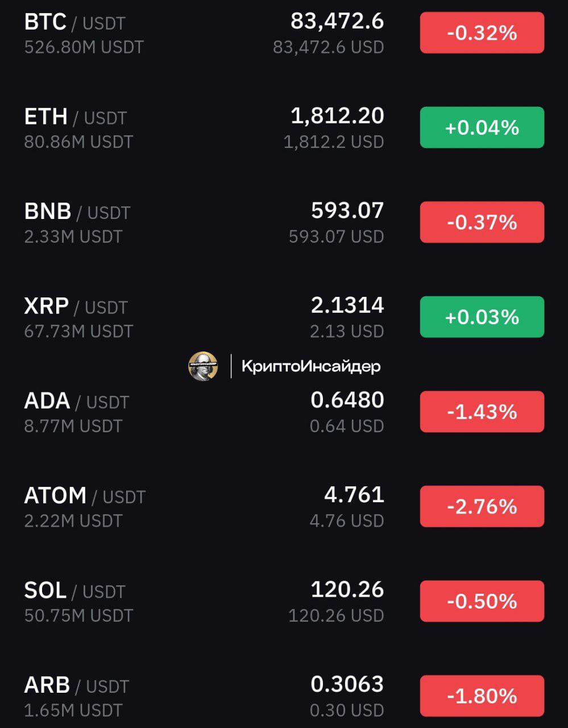The image size is (568, 728).
Task: Tap the -0.37% BNB change button
Action: [x=482, y=222]
